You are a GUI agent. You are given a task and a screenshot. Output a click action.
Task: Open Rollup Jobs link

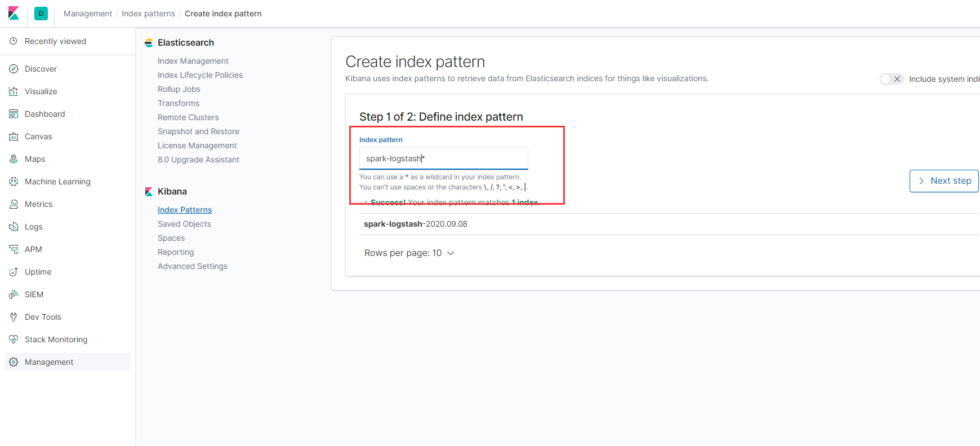point(179,89)
